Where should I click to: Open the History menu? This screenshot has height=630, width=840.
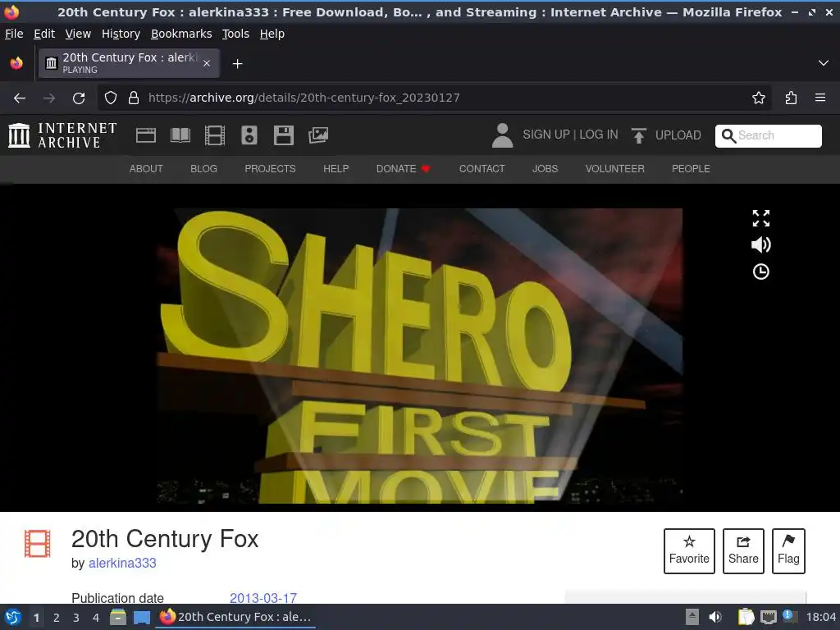point(121,34)
